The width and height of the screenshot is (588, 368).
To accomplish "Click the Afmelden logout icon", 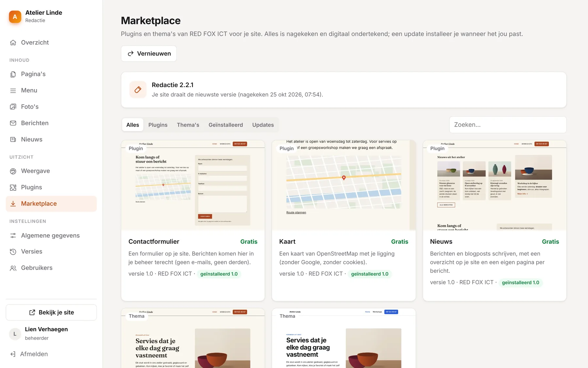I will (x=13, y=354).
